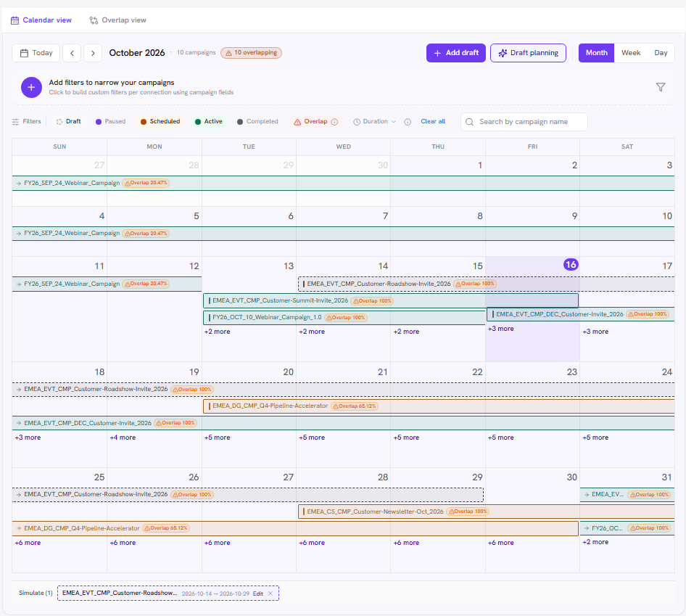
Task: Select Month view
Action: coord(596,53)
